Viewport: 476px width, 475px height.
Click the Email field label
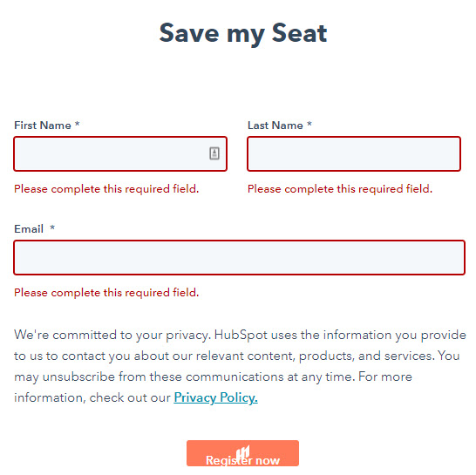[29, 229]
